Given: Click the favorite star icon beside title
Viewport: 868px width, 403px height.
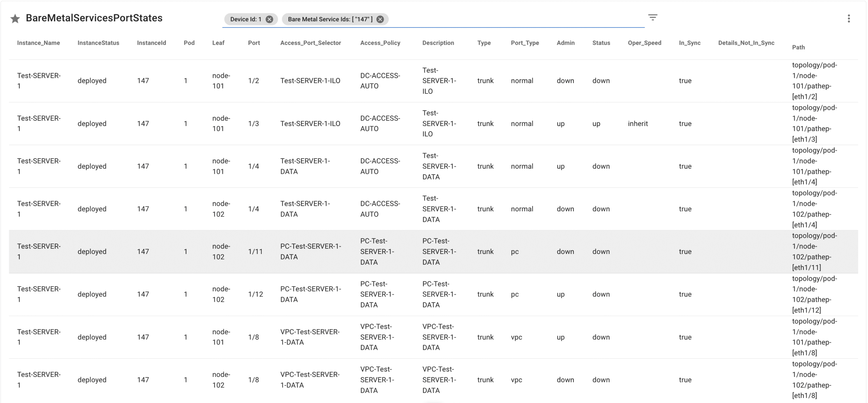Looking at the screenshot, I should click(15, 19).
